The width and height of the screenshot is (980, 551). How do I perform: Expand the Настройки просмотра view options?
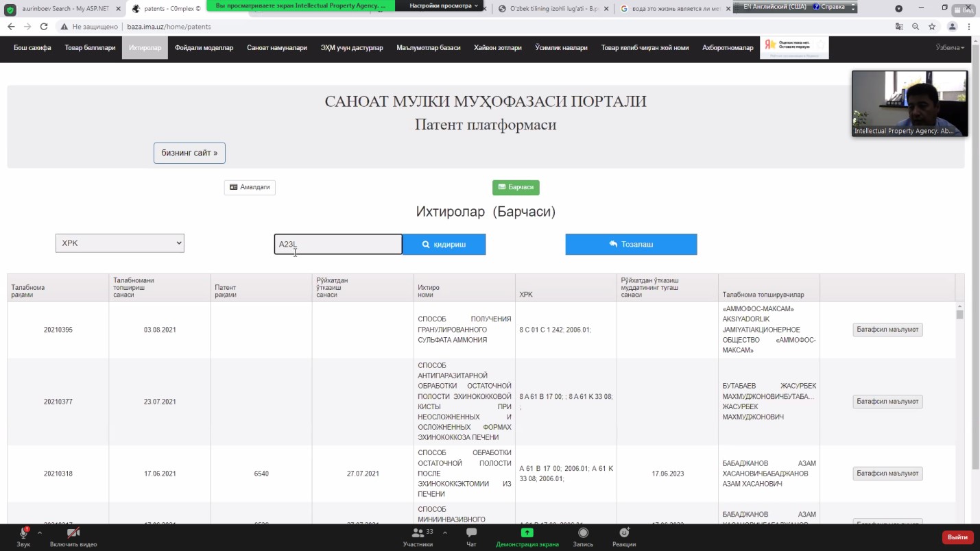(x=444, y=5)
